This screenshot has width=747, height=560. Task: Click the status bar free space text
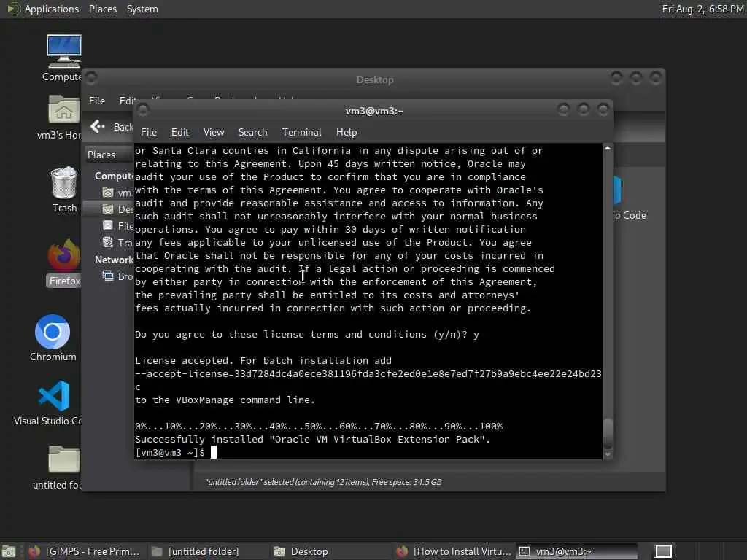click(406, 482)
